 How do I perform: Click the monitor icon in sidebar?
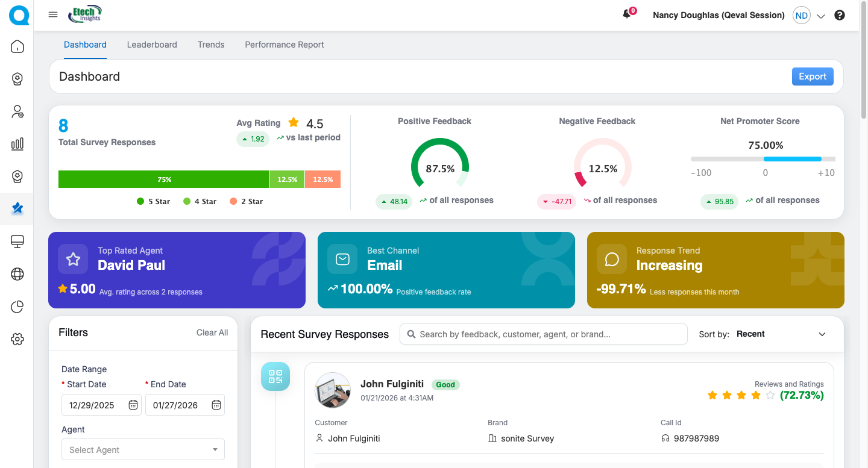(17, 242)
